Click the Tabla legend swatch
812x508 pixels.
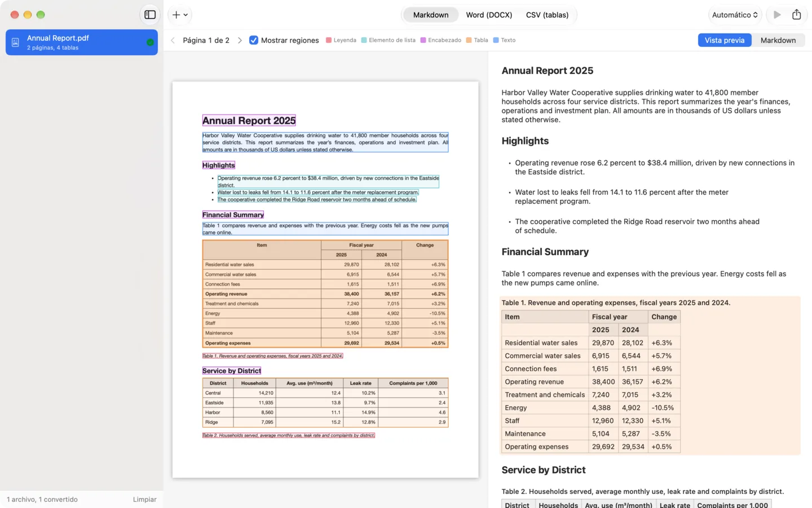(x=469, y=40)
